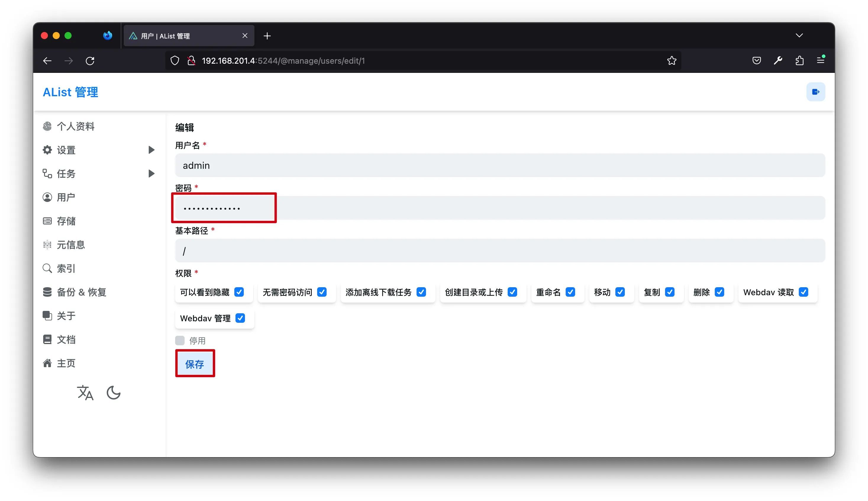
Task: Open 主页 in the sidebar
Action: [66, 363]
